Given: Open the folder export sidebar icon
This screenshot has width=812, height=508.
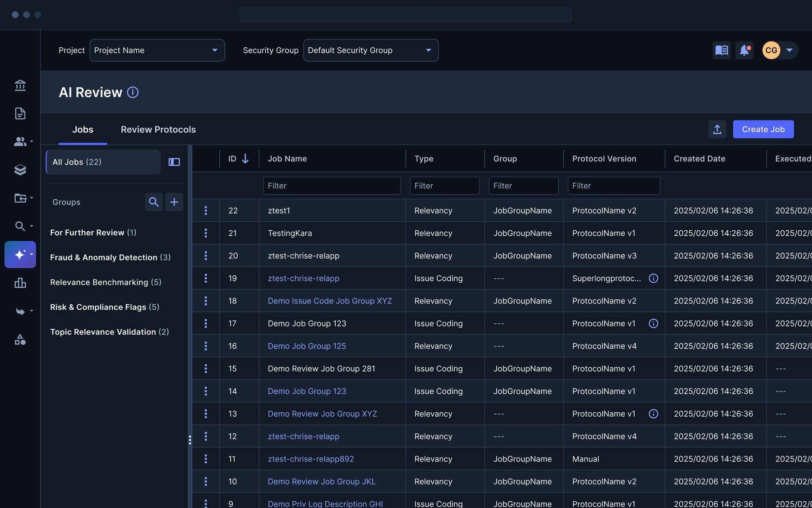Looking at the screenshot, I should pos(20,198).
